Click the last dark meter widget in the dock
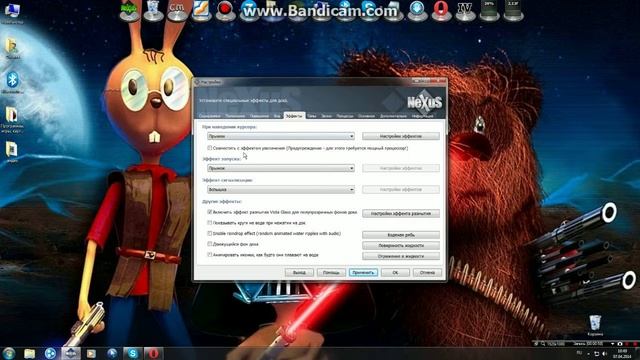This screenshot has width=640, height=360. pos(513,10)
